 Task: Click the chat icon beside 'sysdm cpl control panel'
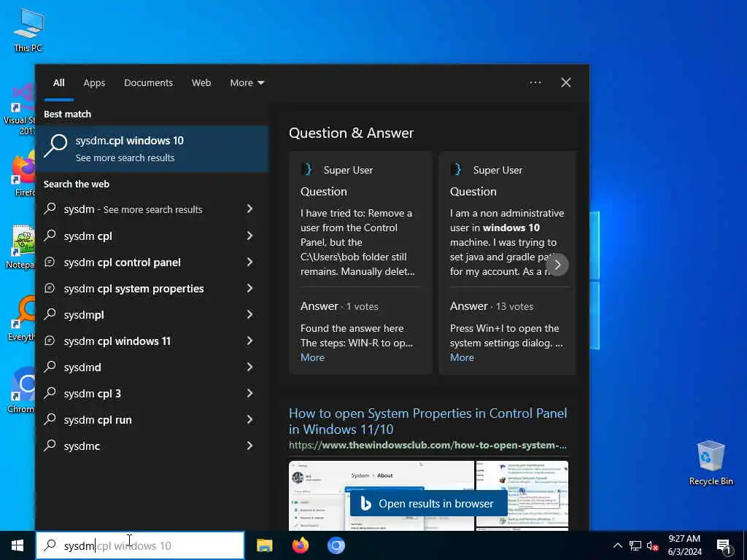click(50, 262)
